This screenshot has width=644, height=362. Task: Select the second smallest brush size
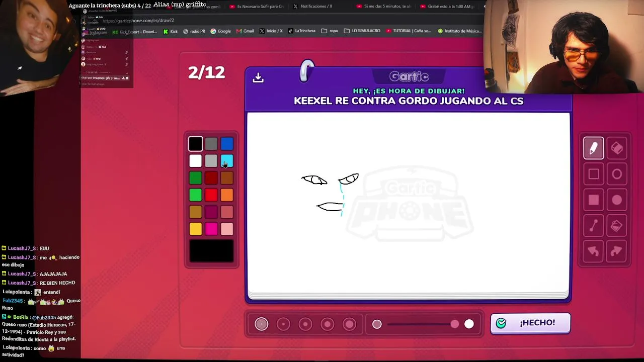283,324
